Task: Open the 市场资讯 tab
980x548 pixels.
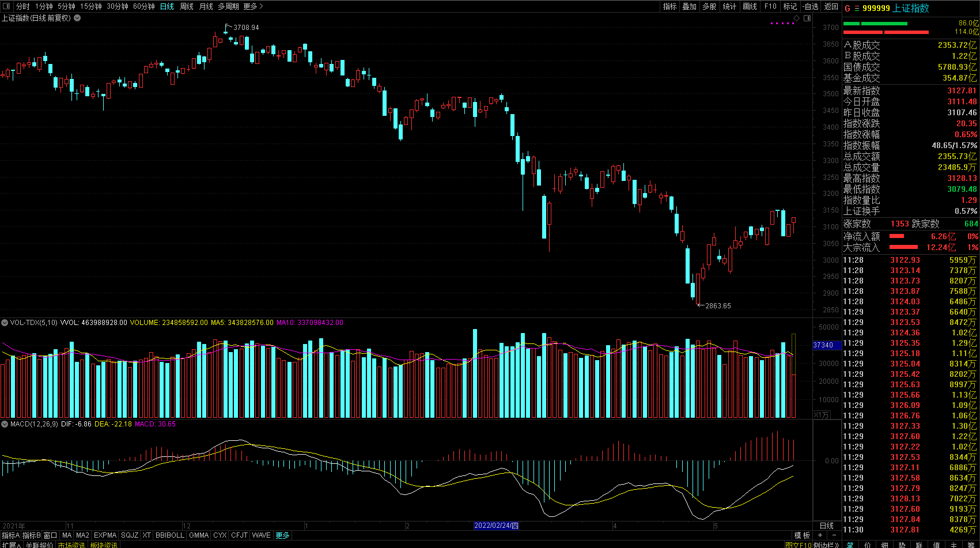Action: (x=71, y=545)
